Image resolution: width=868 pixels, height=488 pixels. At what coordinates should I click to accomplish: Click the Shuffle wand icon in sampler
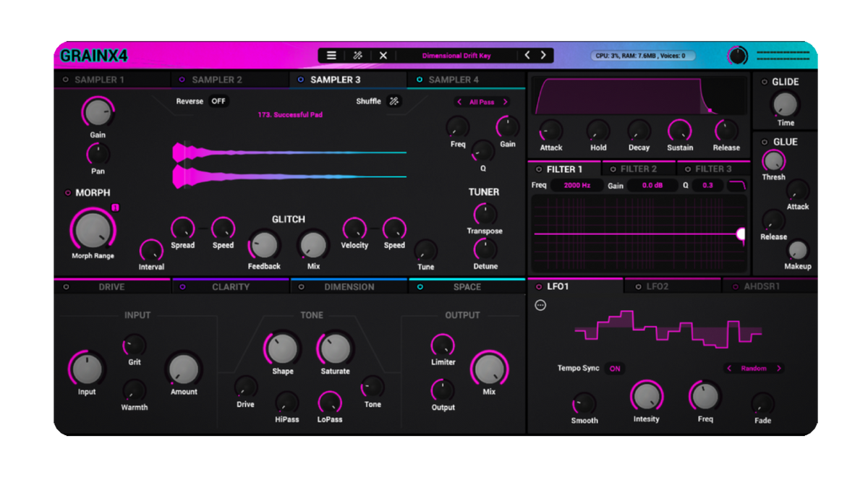tap(394, 101)
